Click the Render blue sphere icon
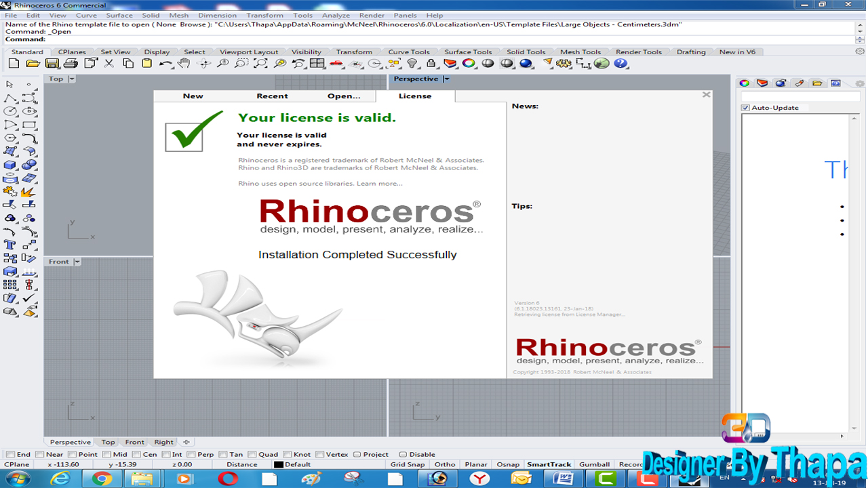868x488 pixels. [x=526, y=63]
